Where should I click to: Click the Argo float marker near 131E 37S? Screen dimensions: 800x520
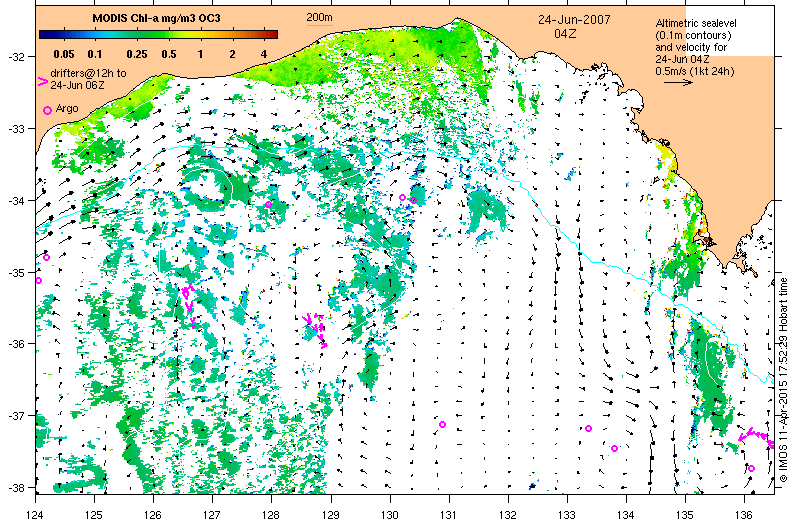pos(442,425)
